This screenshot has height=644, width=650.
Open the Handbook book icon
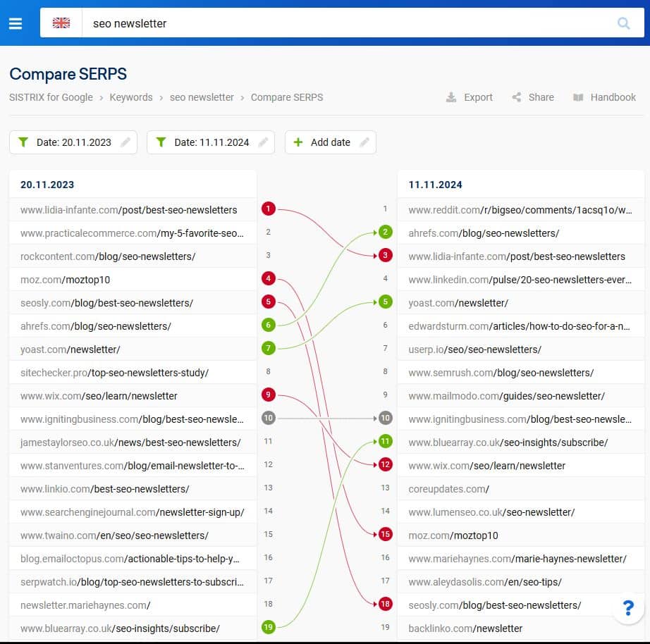click(578, 97)
